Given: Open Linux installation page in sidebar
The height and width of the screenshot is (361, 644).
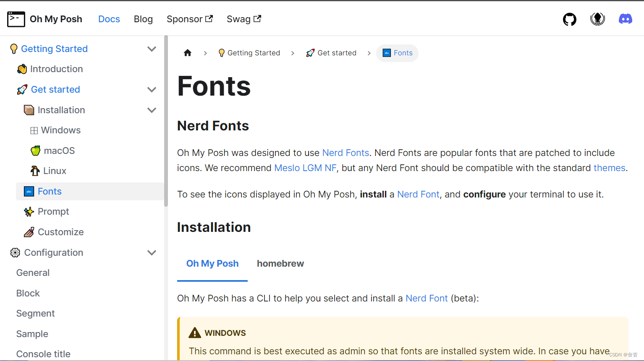Looking at the screenshot, I should coord(55,171).
